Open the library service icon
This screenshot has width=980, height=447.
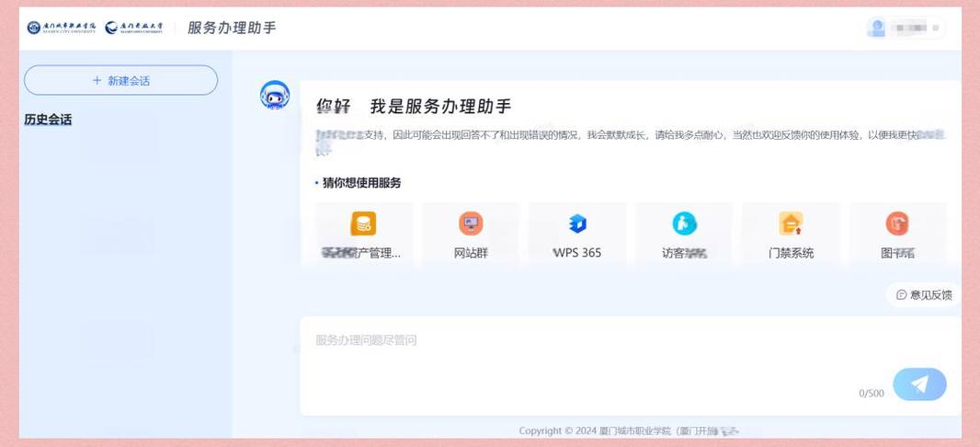(897, 223)
